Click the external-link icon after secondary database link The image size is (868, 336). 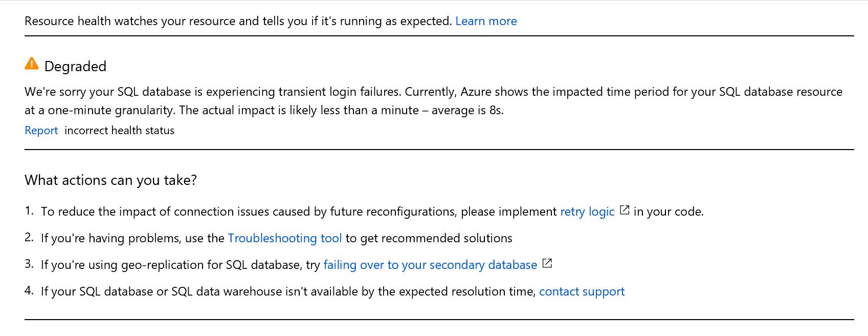[x=548, y=263]
